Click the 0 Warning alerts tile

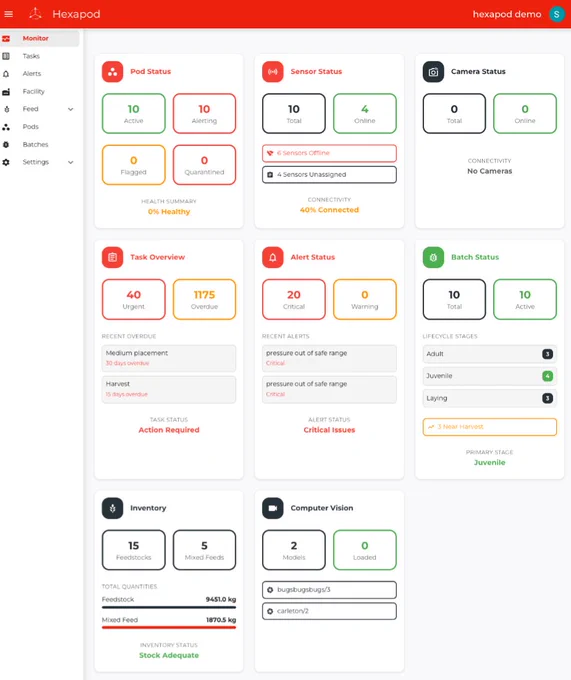[x=365, y=299]
